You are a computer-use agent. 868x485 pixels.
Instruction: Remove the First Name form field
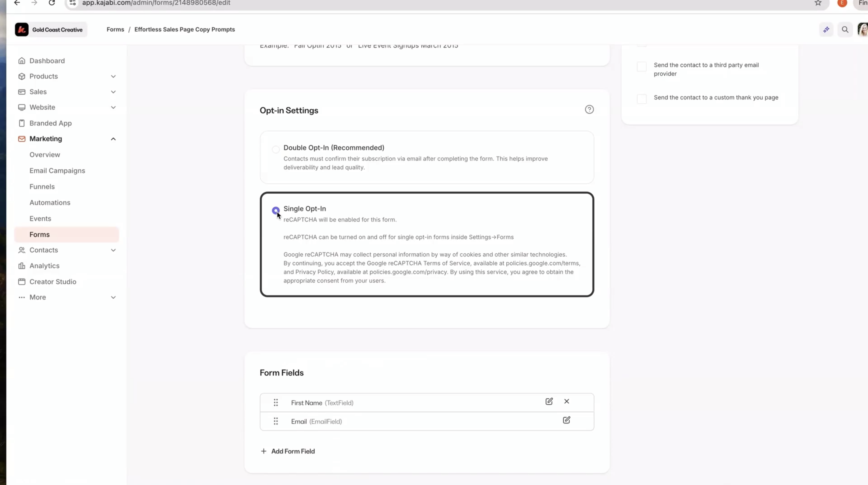[x=566, y=402]
